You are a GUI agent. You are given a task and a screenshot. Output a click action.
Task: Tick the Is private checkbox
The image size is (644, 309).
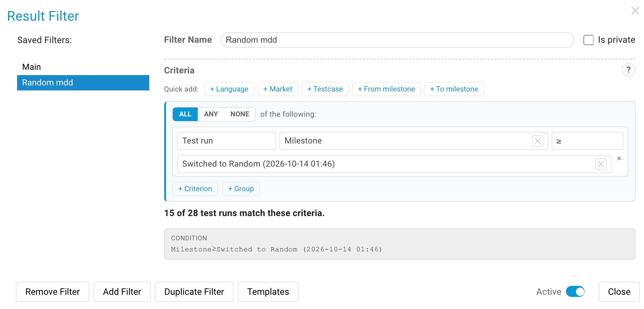pos(588,40)
